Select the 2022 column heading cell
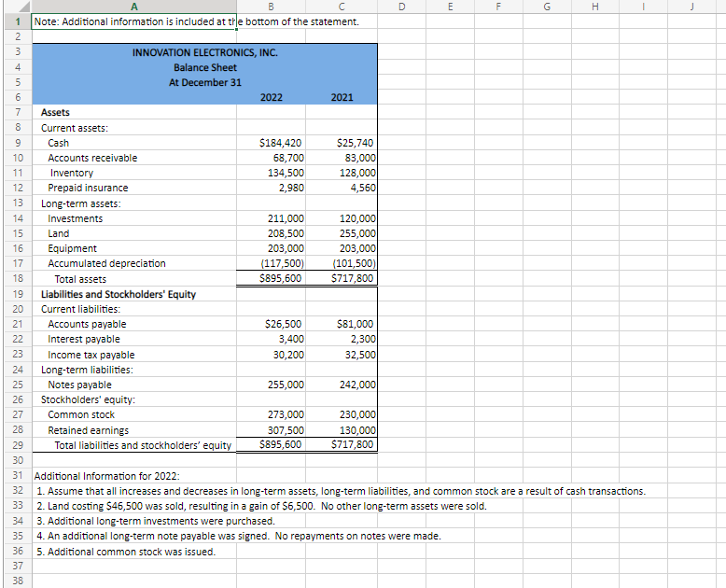 [271, 97]
